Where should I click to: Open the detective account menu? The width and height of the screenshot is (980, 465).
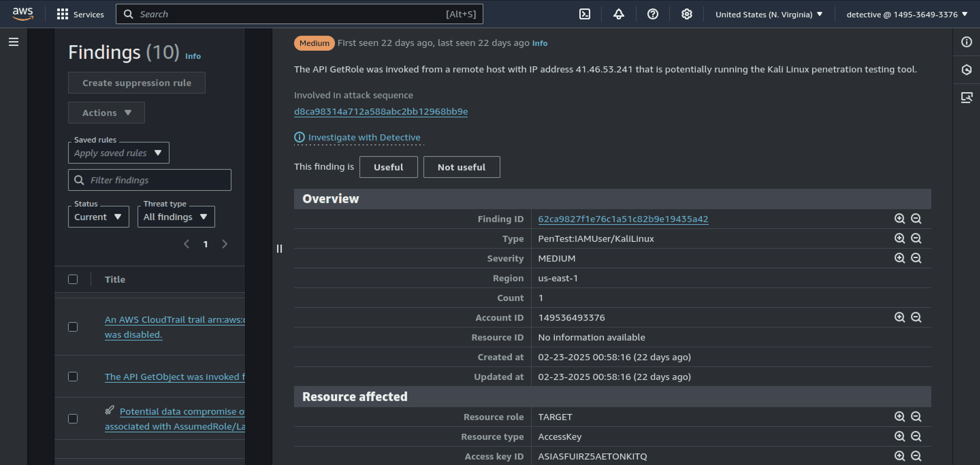click(906, 14)
